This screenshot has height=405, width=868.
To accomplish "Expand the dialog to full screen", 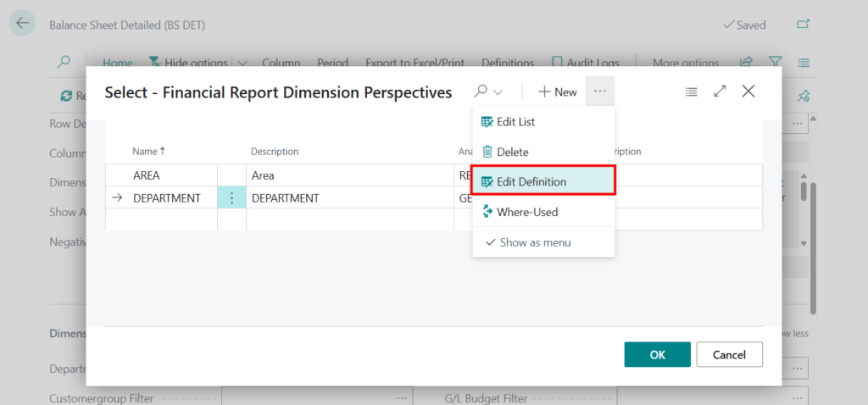I will click(720, 92).
